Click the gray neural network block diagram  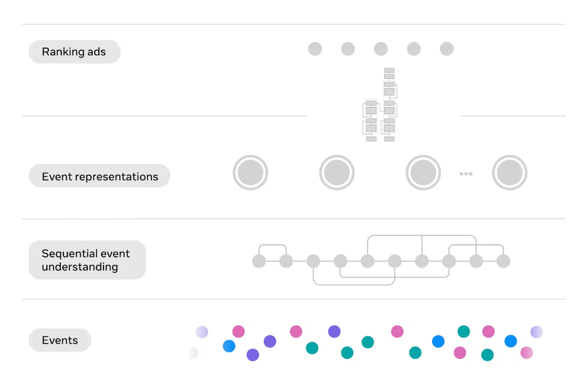click(380, 105)
